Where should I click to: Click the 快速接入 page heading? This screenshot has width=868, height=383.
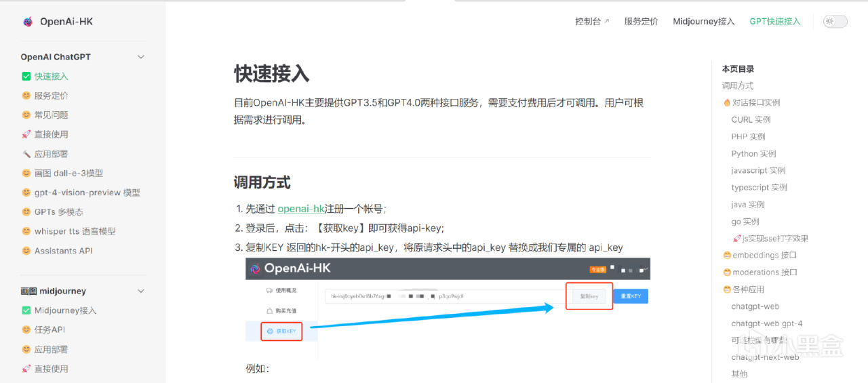tap(272, 74)
